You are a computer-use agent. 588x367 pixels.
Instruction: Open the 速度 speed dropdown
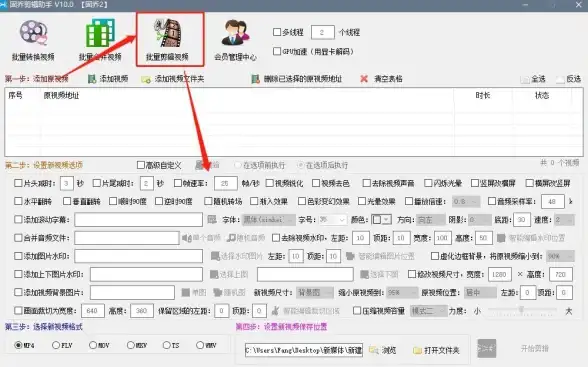coord(564,220)
